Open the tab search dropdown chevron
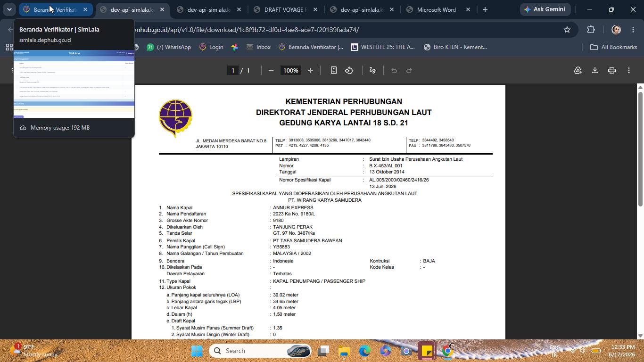Viewport: 644px width, 362px height. tap(9, 9)
